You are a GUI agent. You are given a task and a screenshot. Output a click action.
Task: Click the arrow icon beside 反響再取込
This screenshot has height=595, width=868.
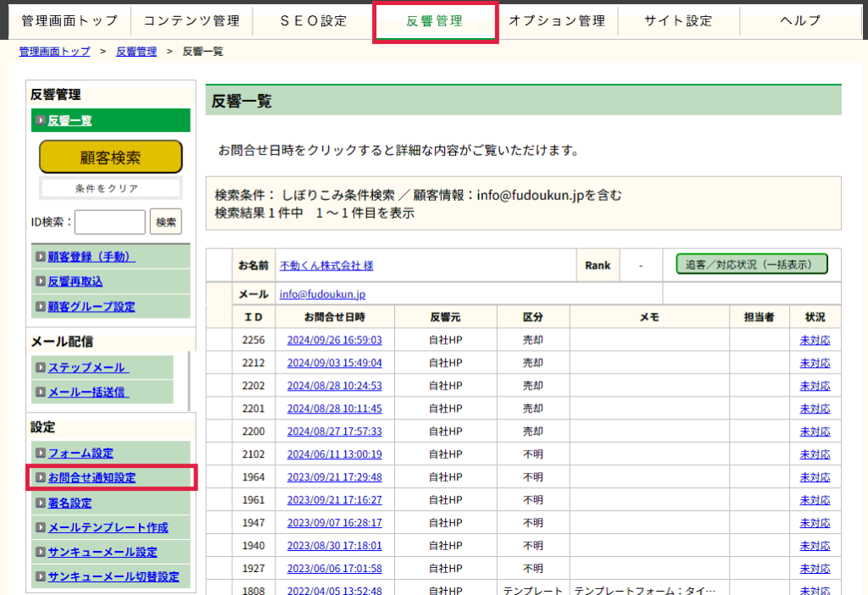[x=41, y=281]
